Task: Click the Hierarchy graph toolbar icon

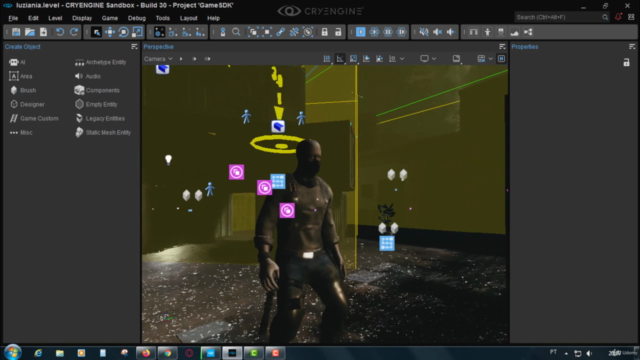Action: 528,32
